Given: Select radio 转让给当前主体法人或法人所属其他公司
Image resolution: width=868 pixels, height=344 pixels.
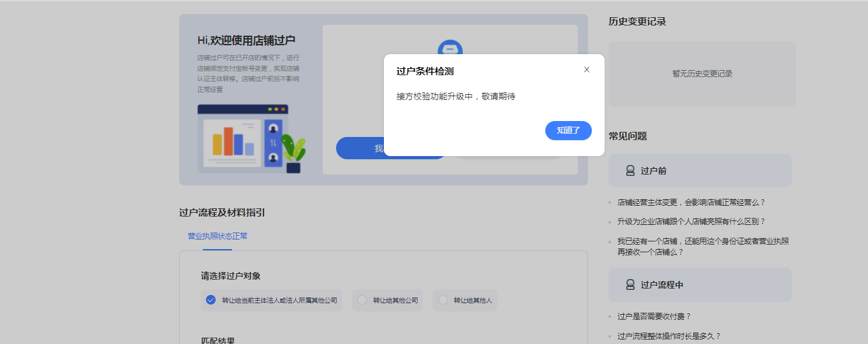Looking at the screenshot, I should tap(272, 300).
